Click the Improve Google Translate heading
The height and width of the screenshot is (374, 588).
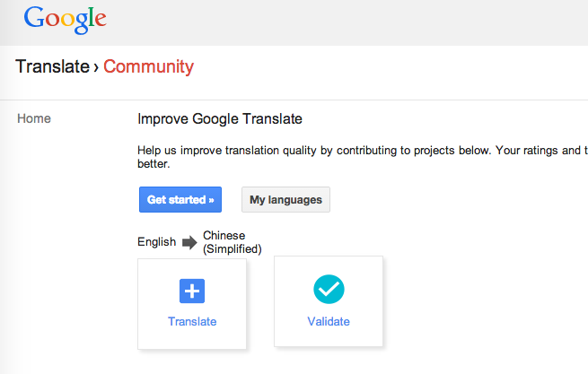tap(220, 119)
